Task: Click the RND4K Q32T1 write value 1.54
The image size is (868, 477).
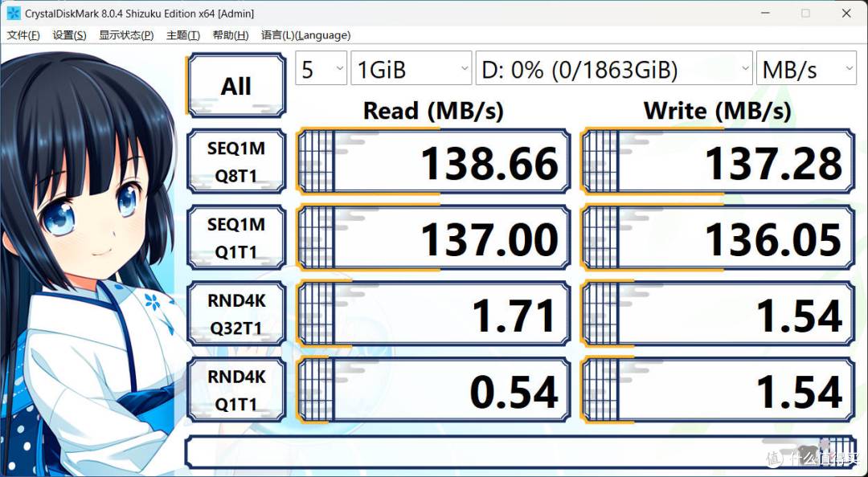Action: (x=718, y=314)
